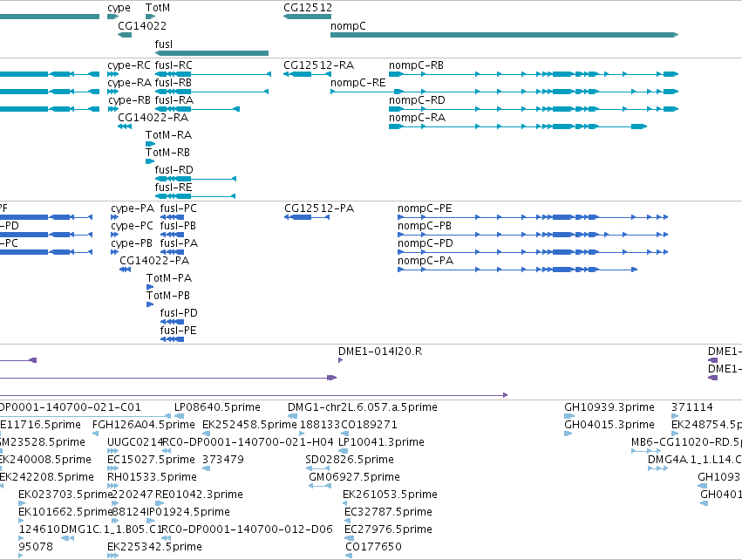Click the nompC-RA transcript label

click(417, 118)
